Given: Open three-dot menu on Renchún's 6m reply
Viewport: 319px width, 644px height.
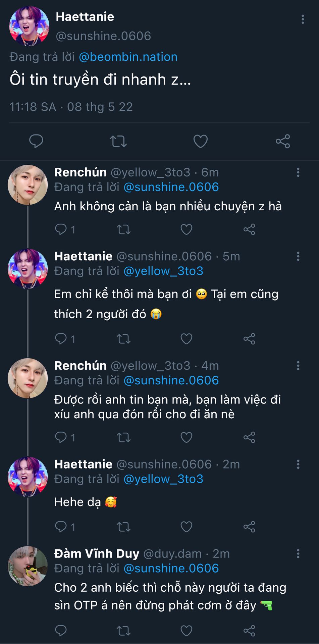Looking at the screenshot, I should [298, 172].
